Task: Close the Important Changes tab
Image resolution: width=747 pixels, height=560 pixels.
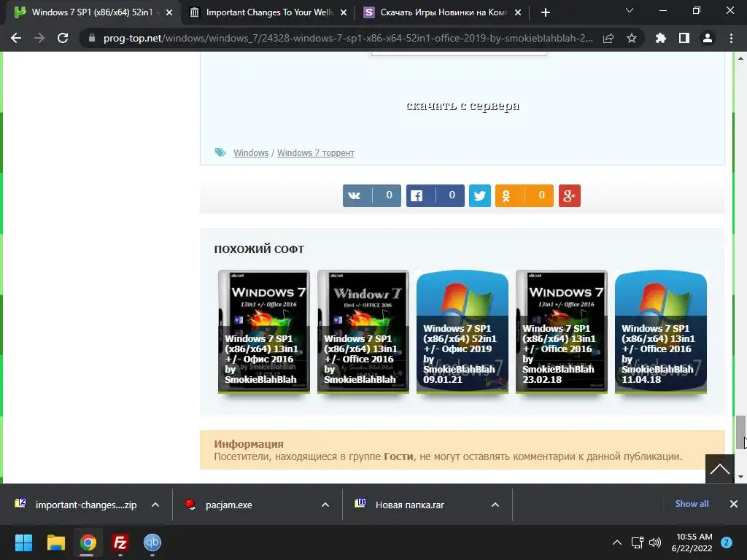Action: click(344, 12)
